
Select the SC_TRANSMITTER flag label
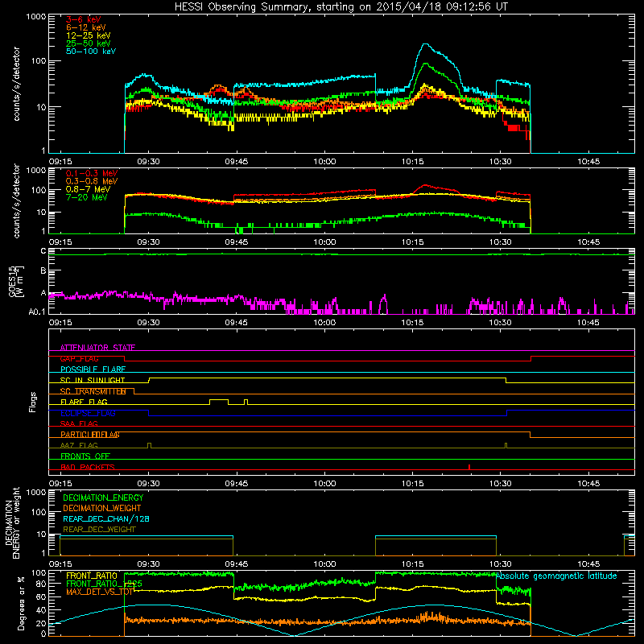(x=93, y=391)
